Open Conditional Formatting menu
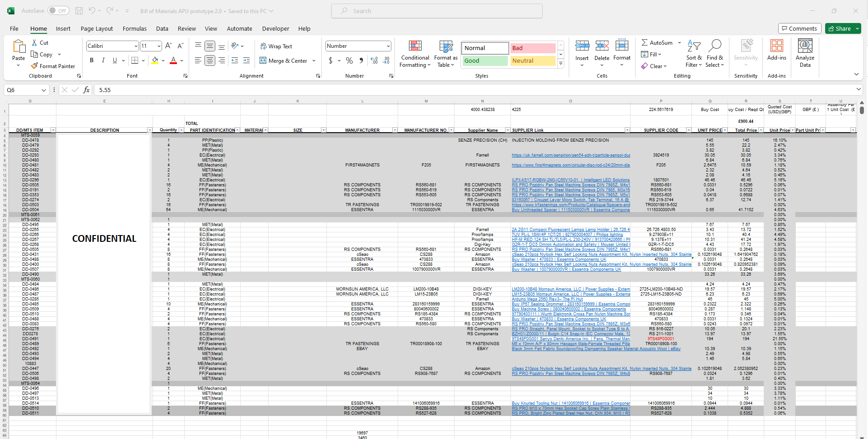 415,54
